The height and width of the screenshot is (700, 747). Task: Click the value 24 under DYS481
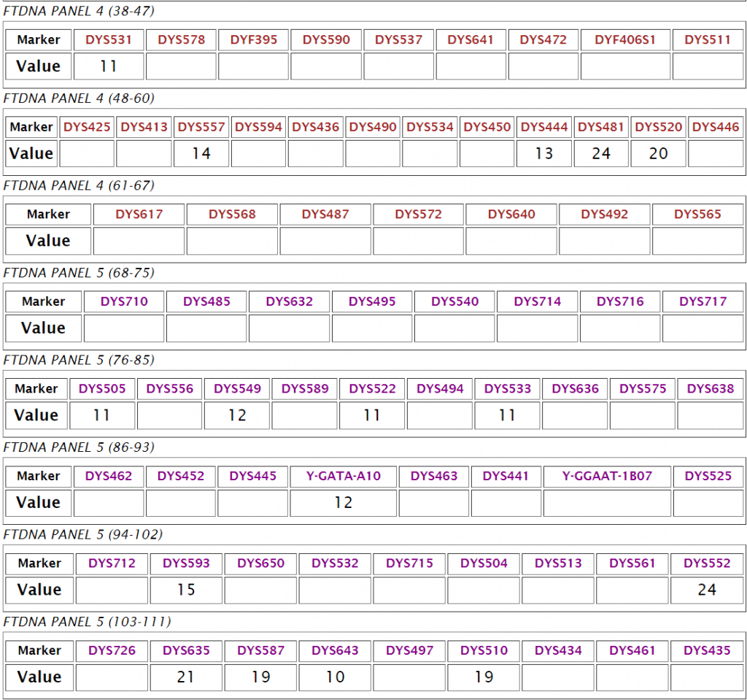(x=601, y=154)
